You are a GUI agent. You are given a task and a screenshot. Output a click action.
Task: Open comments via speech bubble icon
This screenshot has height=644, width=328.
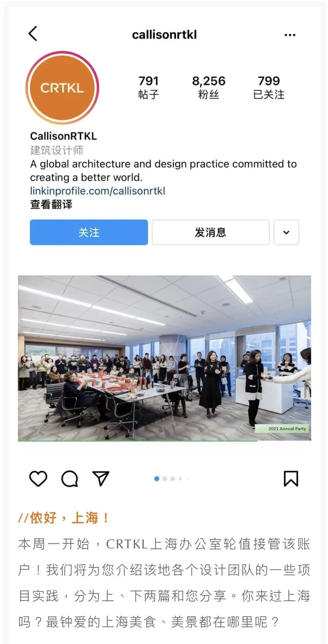[x=70, y=479]
